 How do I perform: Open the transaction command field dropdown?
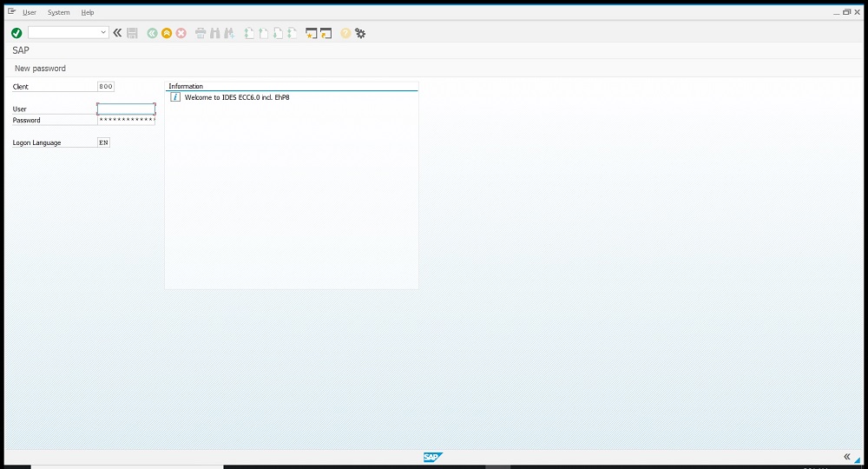103,33
